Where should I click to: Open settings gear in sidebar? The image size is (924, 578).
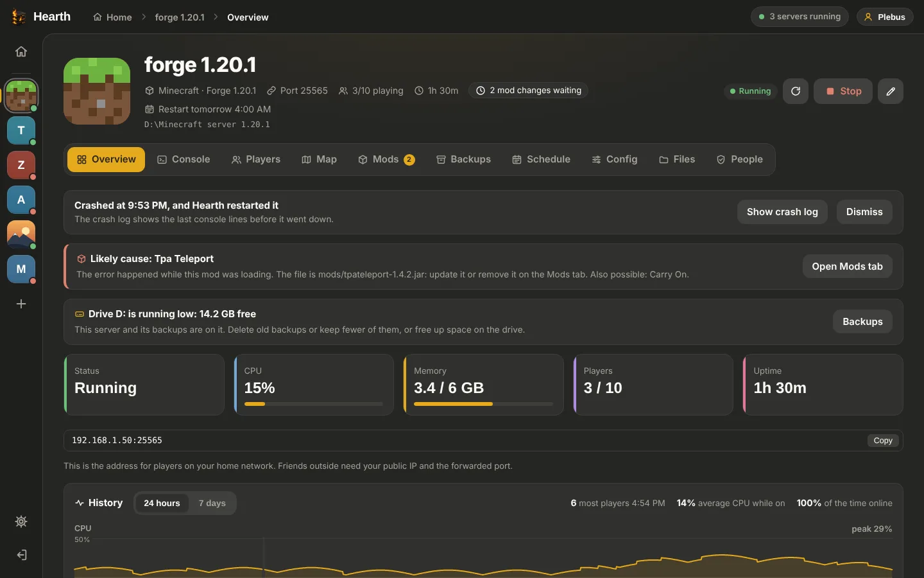[21, 521]
